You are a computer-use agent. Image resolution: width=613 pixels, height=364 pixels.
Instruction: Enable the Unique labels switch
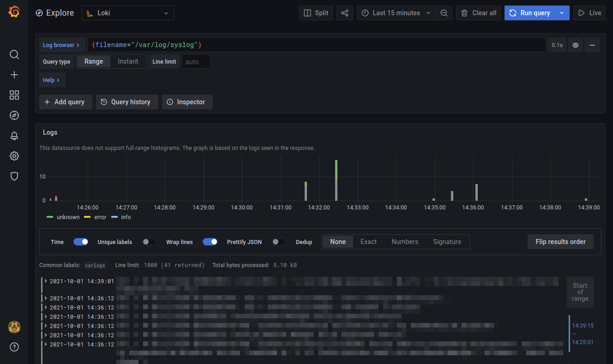point(149,242)
